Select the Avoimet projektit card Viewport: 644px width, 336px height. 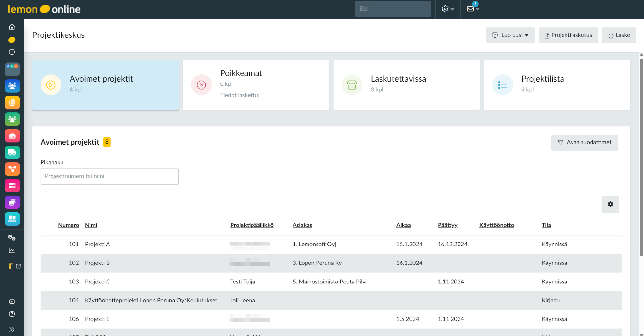click(x=105, y=85)
